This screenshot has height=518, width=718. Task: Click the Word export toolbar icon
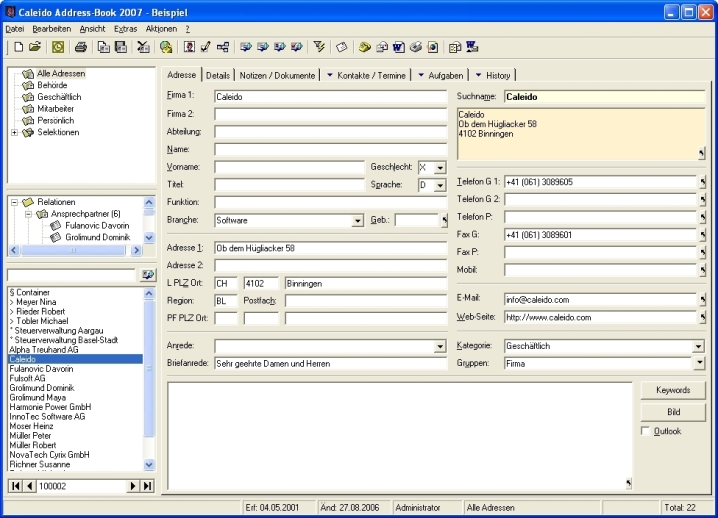point(398,47)
